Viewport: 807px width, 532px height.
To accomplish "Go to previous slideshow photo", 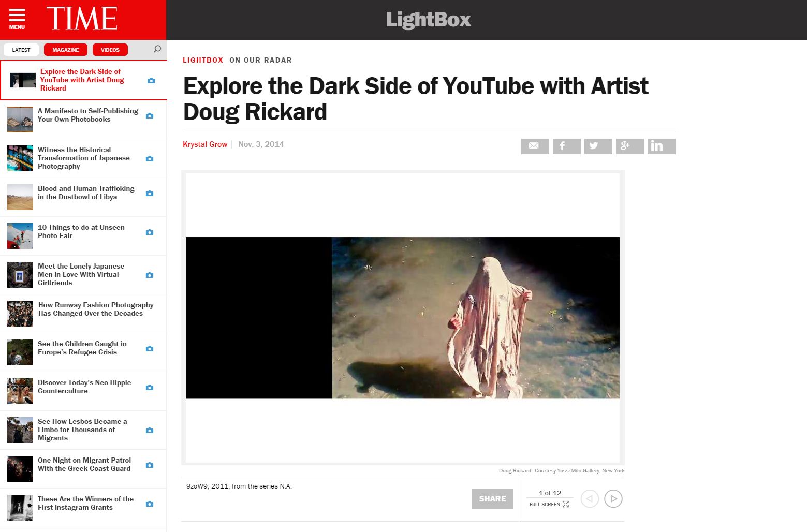I will [590, 499].
